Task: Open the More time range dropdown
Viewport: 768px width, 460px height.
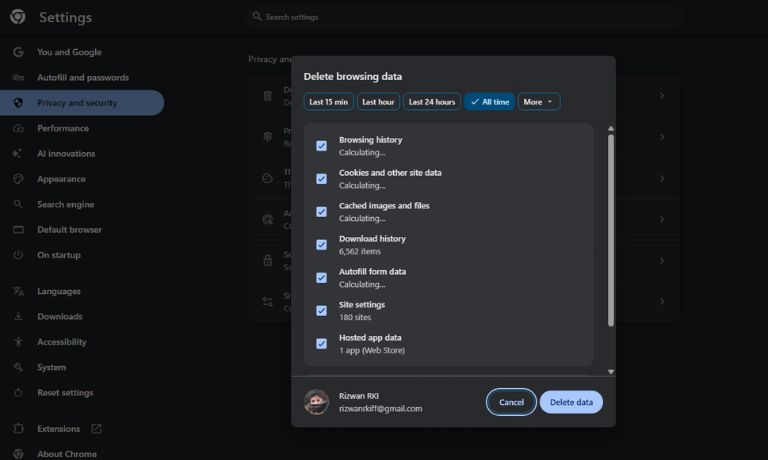Action: click(539, 102)
